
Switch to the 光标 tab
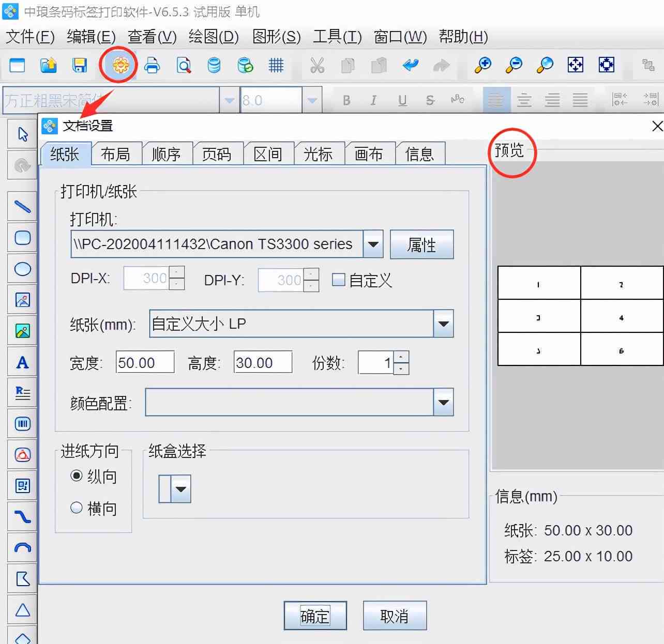point(318,154)
